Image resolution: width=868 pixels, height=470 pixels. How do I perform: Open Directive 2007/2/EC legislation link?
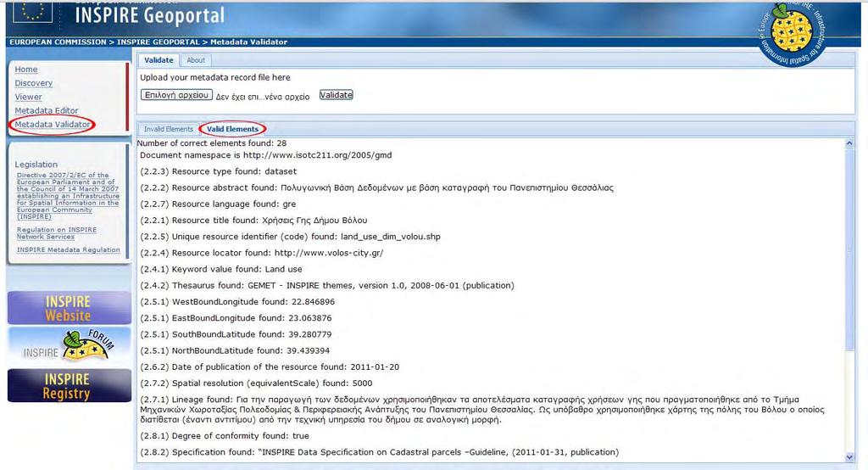click(x=68, y=196)
